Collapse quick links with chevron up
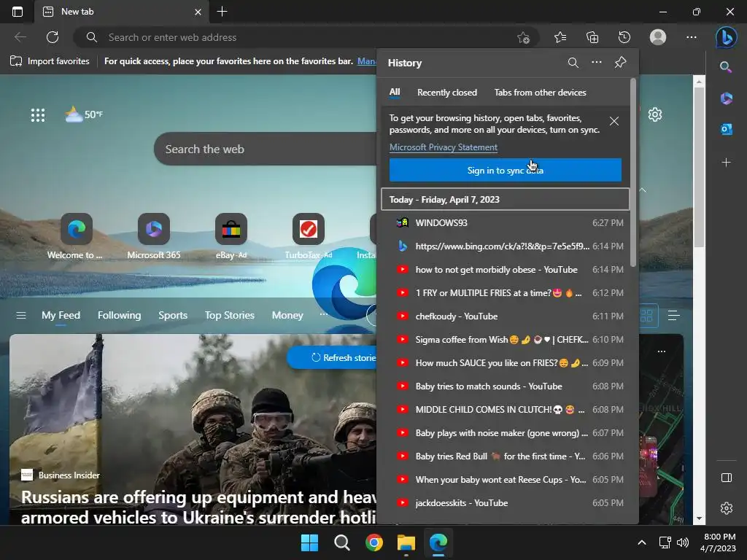 click(x=643, y=190)
